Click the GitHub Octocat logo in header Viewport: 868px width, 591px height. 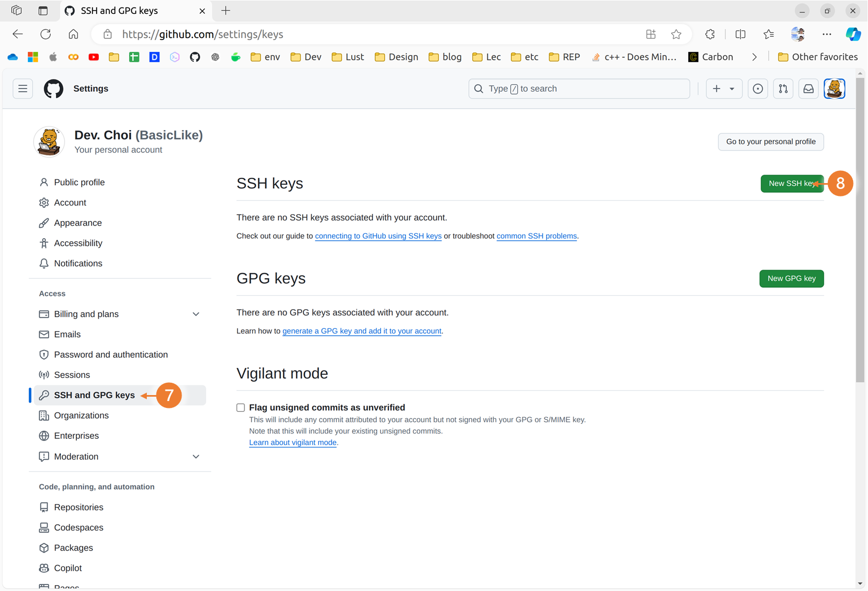[53, 89]
